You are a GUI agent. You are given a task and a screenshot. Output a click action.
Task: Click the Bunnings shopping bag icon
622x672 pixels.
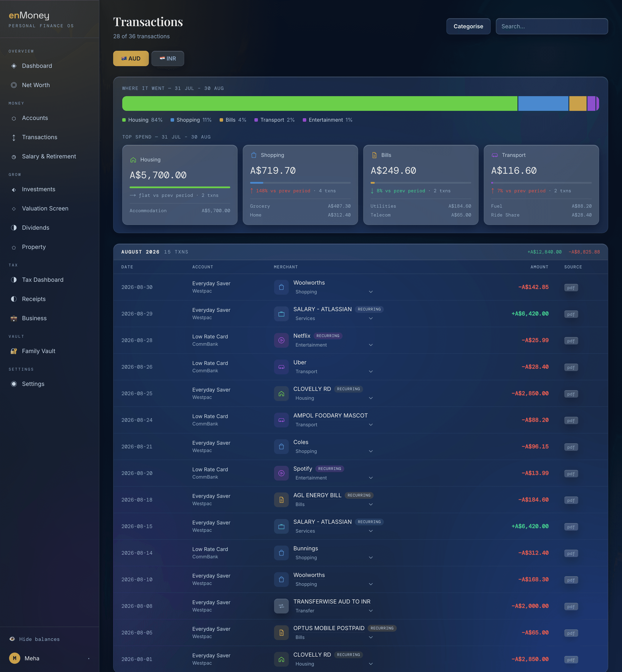point(281,553)
